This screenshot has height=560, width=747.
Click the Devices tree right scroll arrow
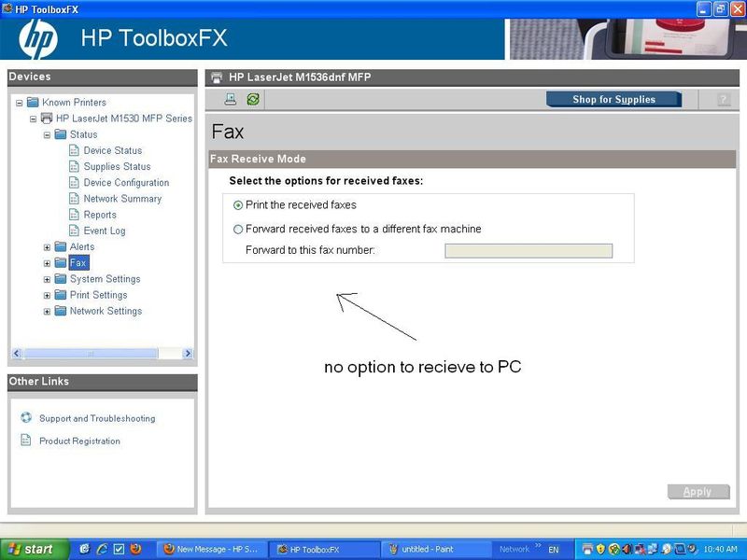tap(188, 354)
